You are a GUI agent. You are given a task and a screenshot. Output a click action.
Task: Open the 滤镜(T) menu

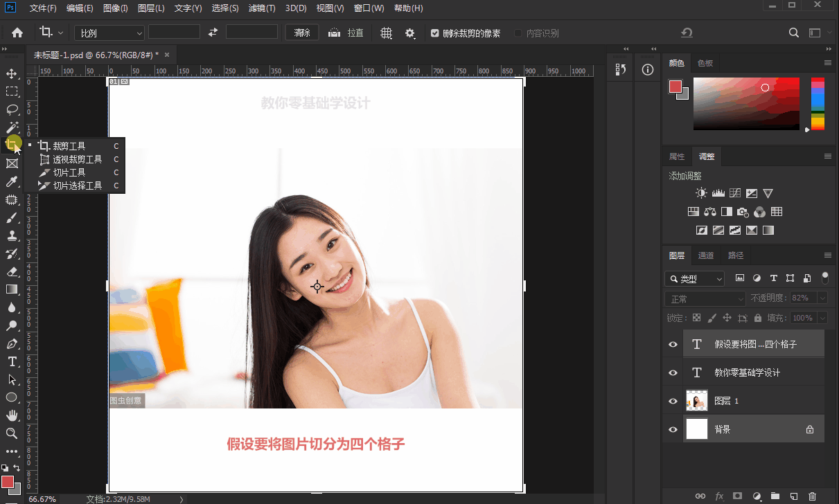[261, 8]
